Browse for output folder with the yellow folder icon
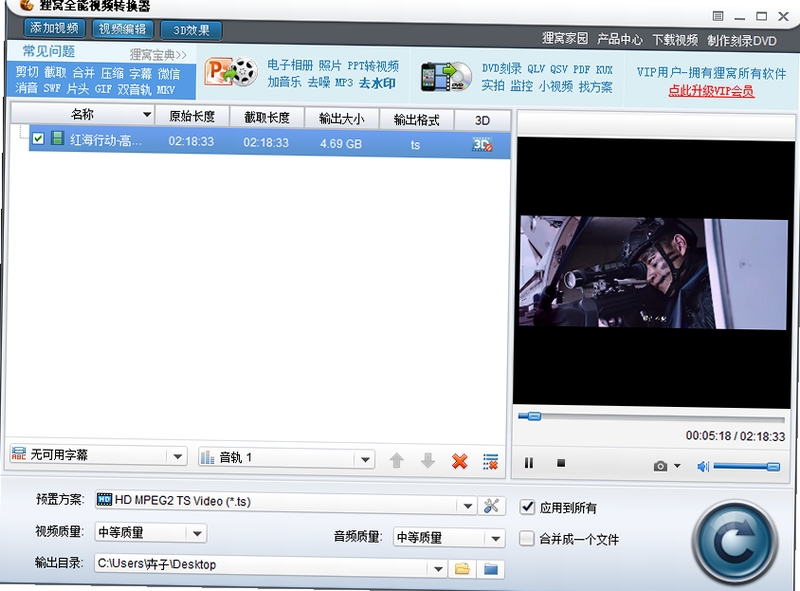Screen dimensions: 800x591 point(462,569)
